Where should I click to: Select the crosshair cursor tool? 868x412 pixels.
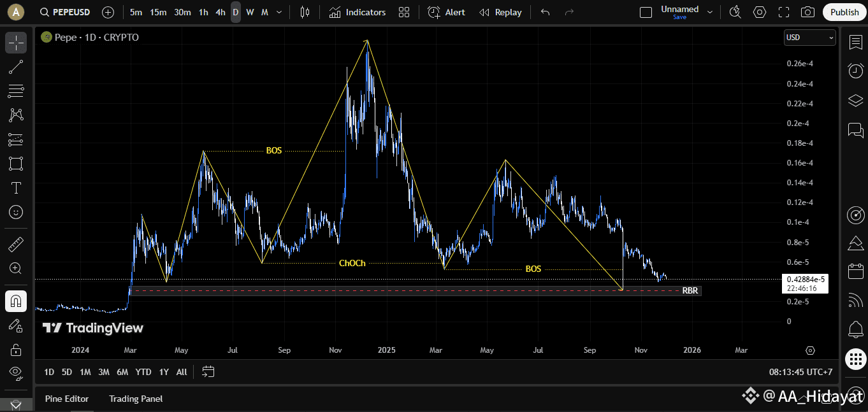[x=16, y=43]
